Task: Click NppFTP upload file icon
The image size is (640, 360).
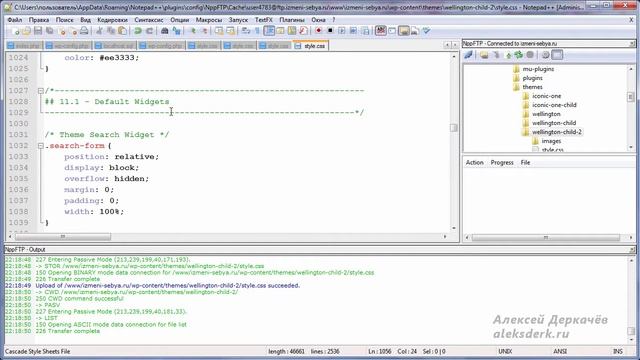Action: (x=509, y=55)
